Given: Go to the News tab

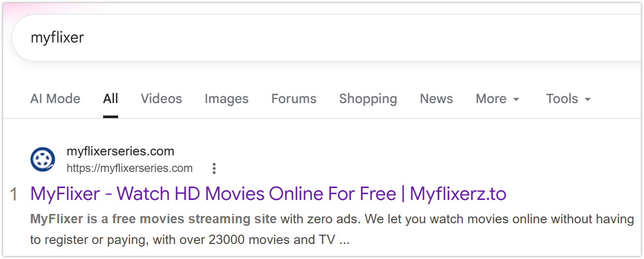Looking at the screenshot, I should point(436,98).
